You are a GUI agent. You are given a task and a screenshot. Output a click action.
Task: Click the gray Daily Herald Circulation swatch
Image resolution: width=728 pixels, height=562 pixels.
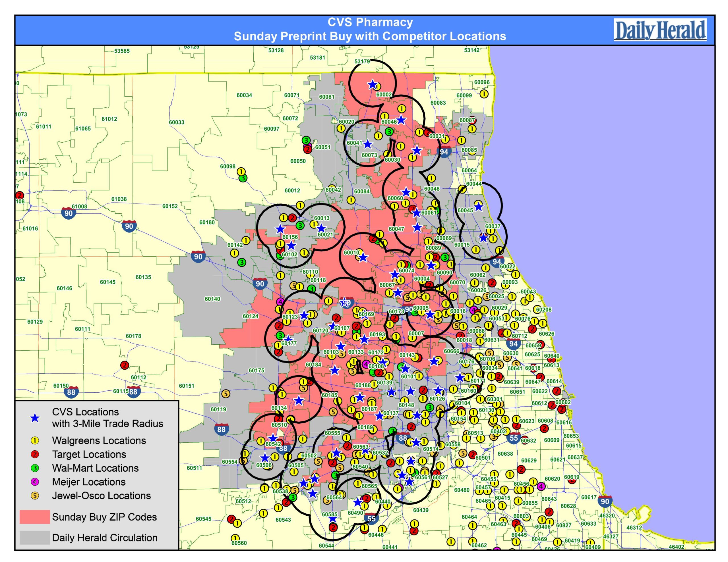[x=35, y=538]
